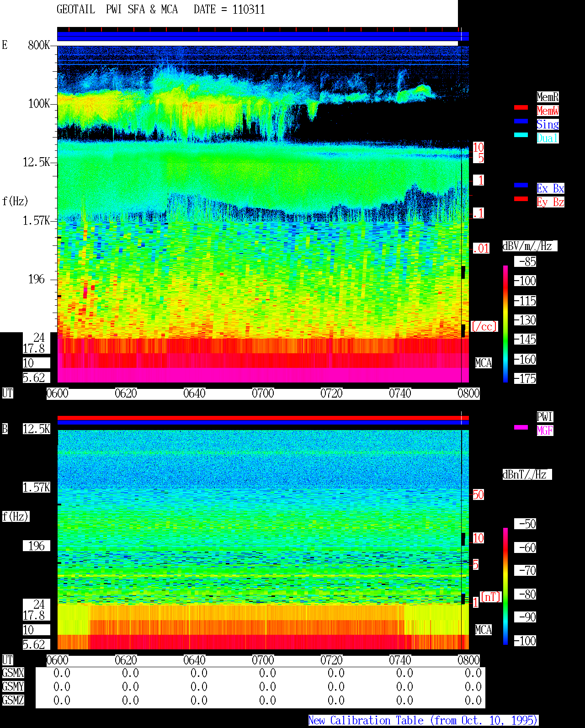Select the red Ey Bz legend swatch

521,199
